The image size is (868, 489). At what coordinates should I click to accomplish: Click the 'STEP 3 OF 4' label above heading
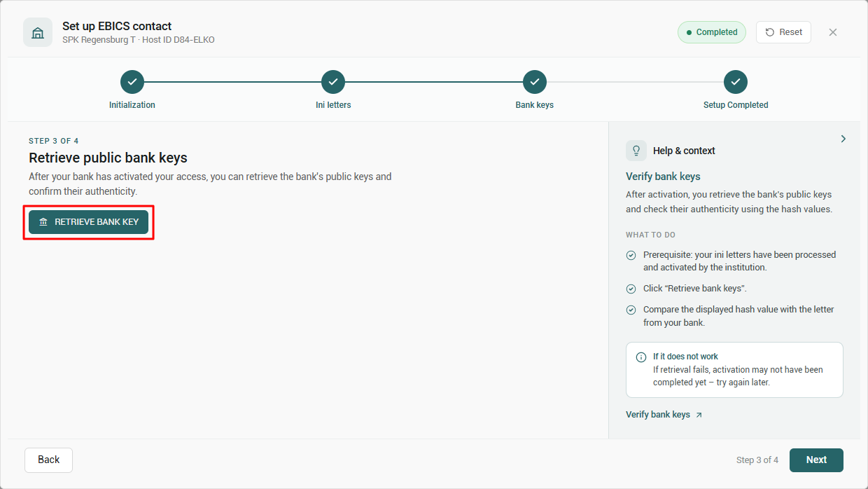click(54, 141)
